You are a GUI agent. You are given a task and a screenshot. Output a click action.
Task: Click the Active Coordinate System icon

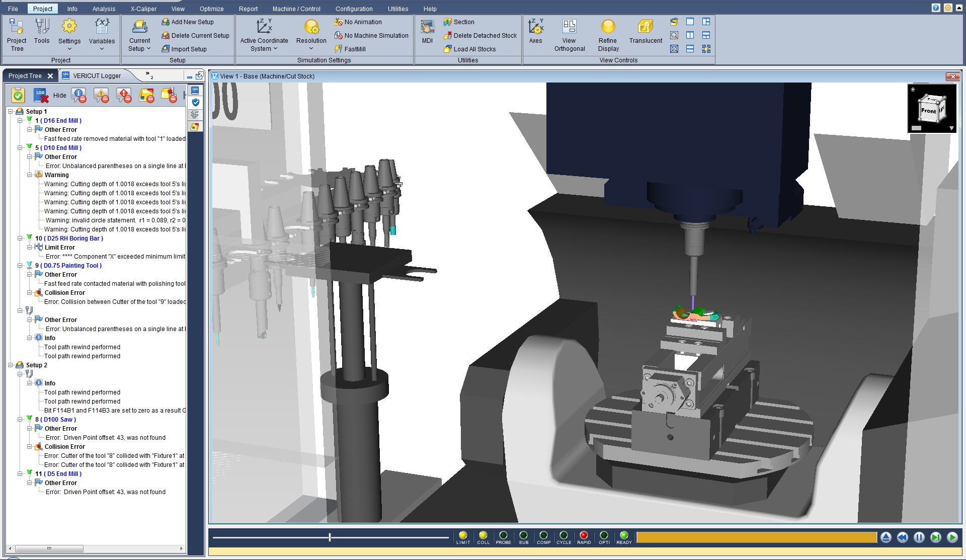pyautogui.click(x=263, y=31)
